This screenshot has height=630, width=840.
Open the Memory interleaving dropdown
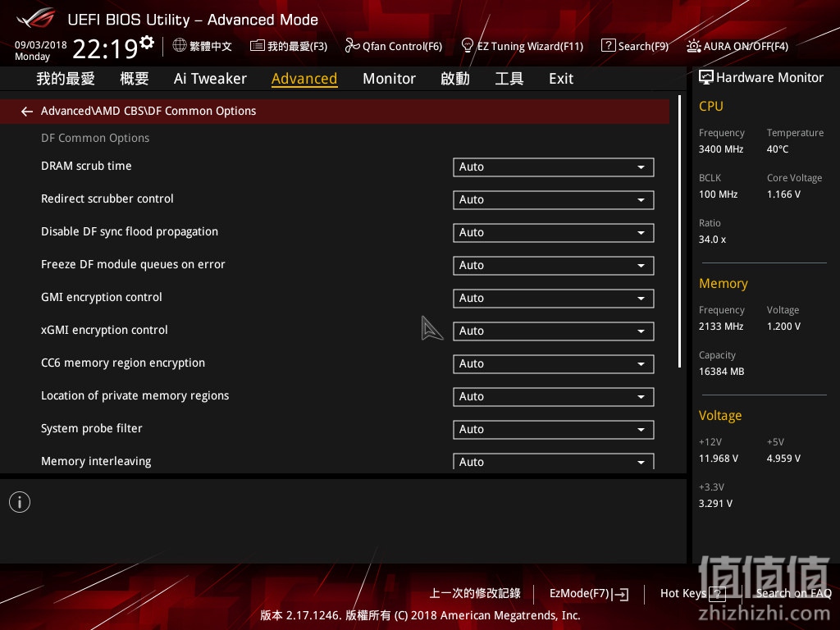pyautogui.click(x=554, y=461)
